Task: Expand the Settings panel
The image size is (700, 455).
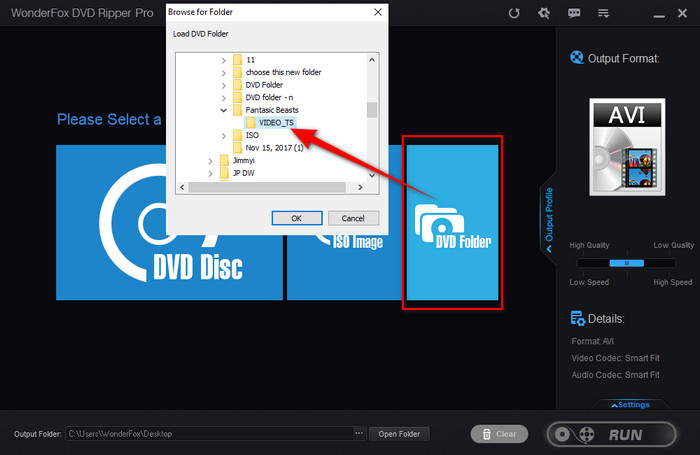Action: (x=630, y=405)
